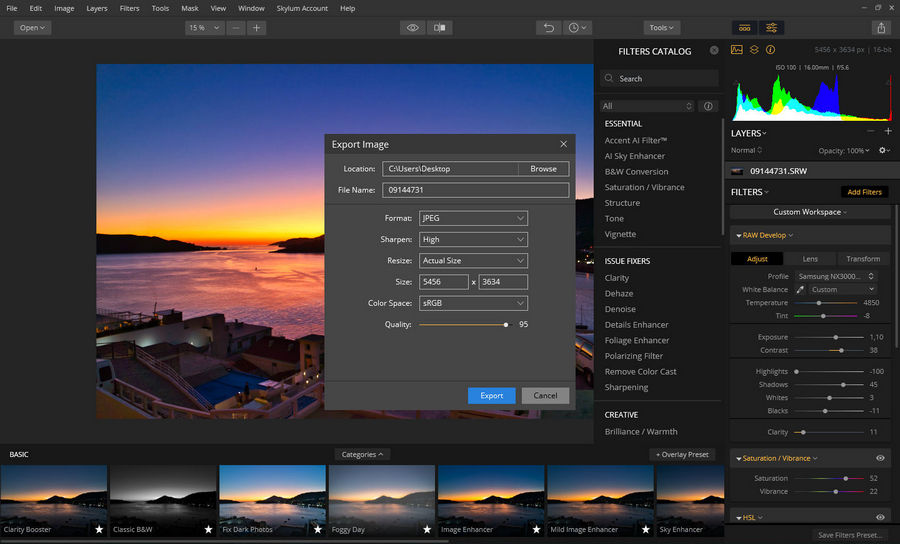
Task: Pick white balance with eyedropper icon
Action: [x=800, y=289]
